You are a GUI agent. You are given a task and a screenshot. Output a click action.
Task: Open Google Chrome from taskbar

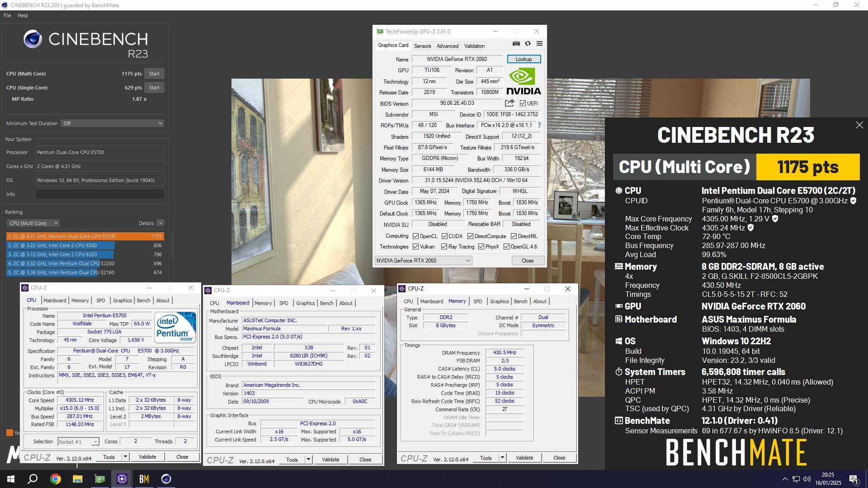click(55, 479)
